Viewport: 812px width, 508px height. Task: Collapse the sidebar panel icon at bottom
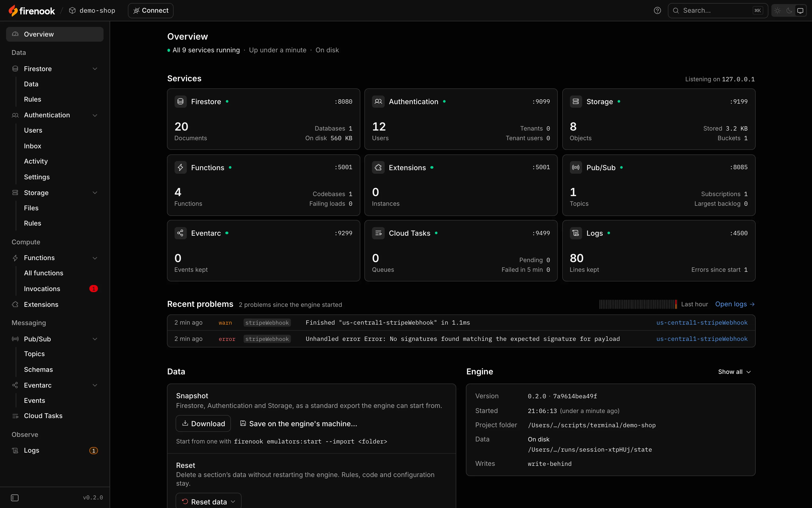click(15, 498)
